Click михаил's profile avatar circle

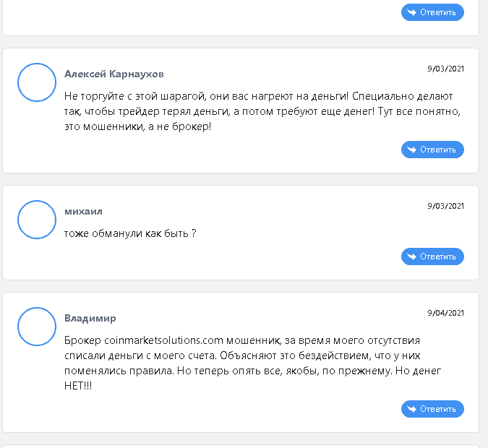(37, 220)
